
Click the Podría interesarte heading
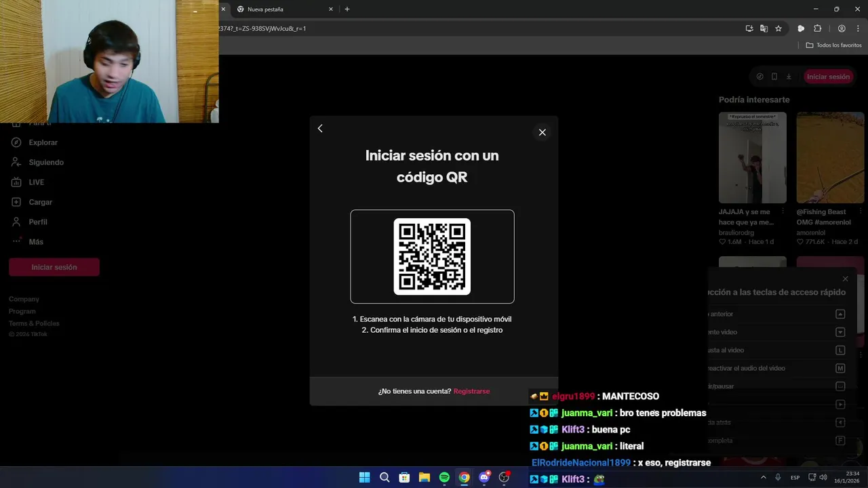754,100
